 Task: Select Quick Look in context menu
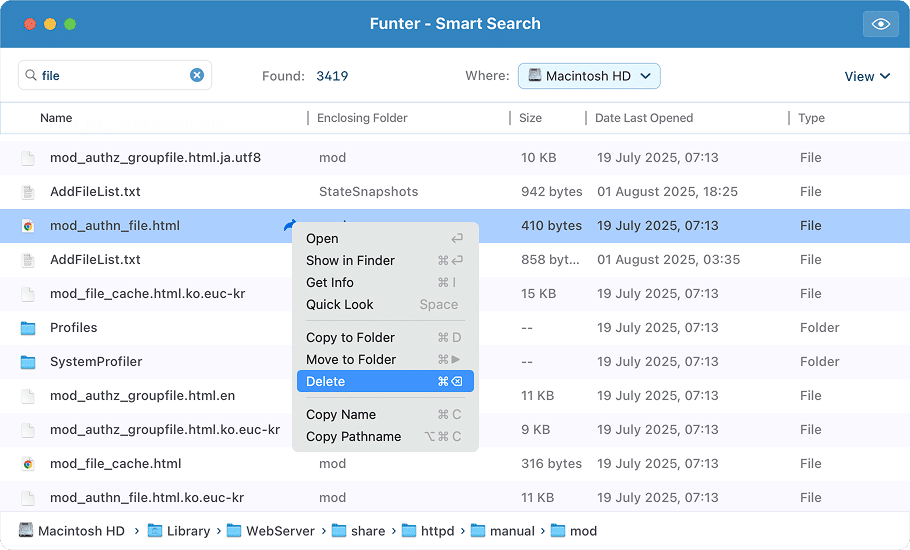(x=385, y=305)
